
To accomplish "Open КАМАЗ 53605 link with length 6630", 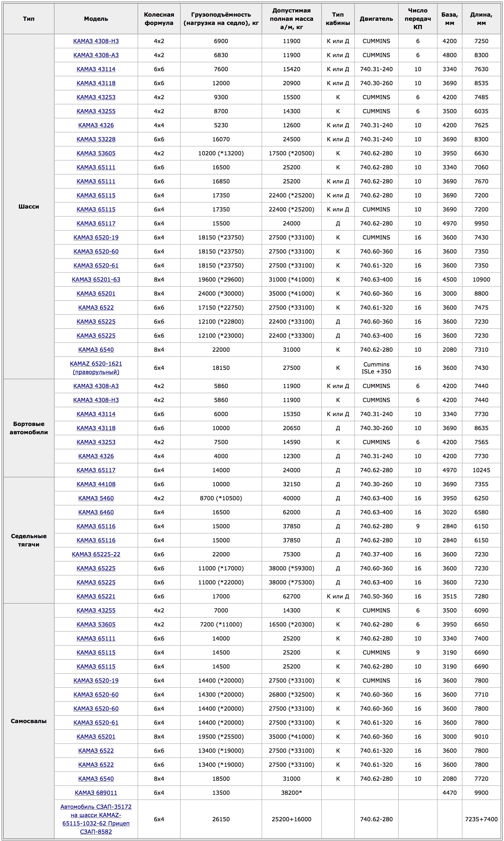I will (x=96, y=153).
